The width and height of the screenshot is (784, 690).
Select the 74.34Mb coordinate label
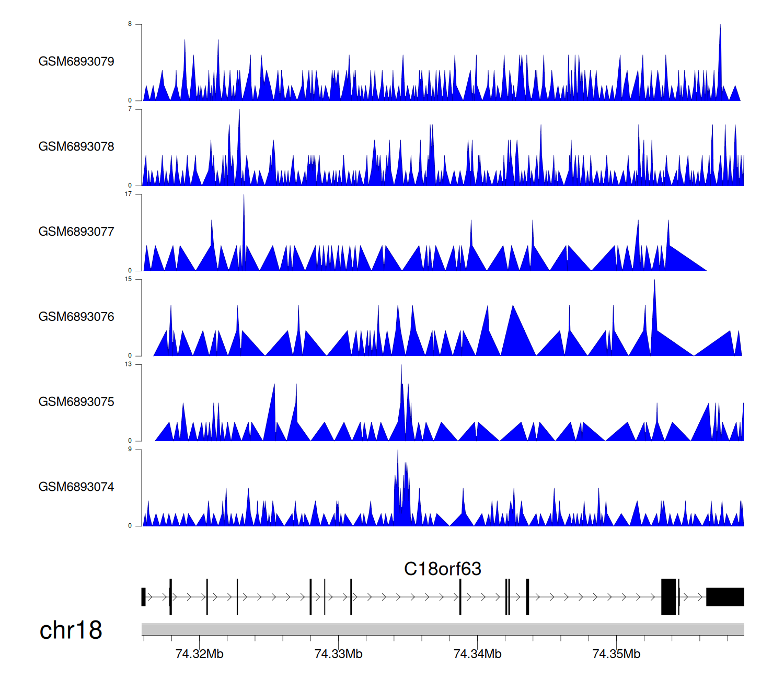click(477, 654)
